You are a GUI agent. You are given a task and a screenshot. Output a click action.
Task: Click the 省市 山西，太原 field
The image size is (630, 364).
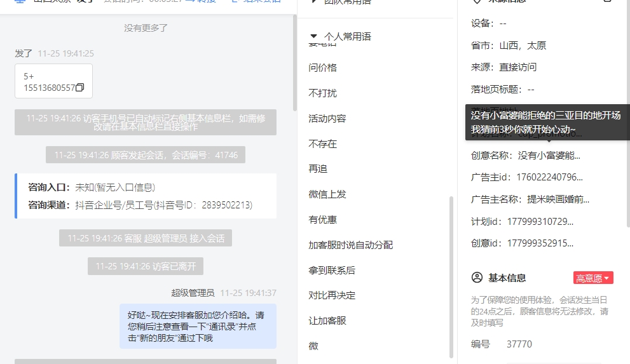[509, 45]
